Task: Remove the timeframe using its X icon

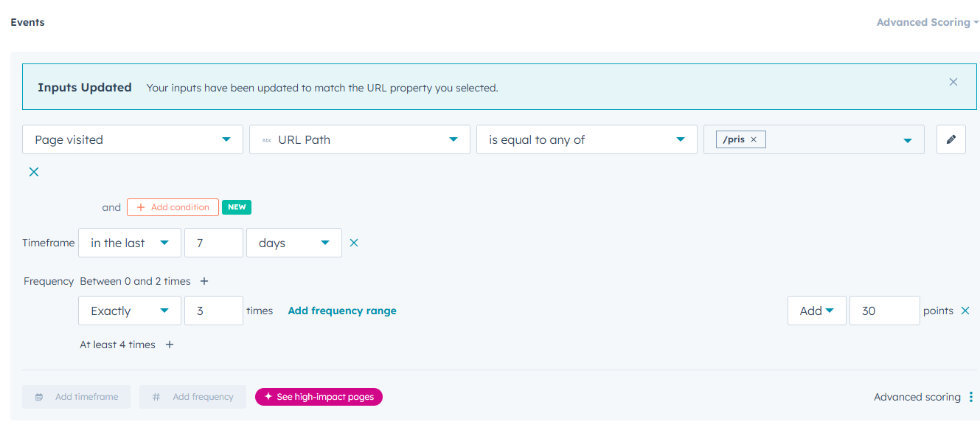Action: 353,242
